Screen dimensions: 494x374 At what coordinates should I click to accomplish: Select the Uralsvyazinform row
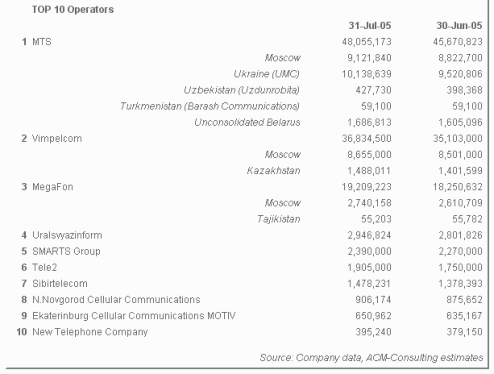click(252, 235)
